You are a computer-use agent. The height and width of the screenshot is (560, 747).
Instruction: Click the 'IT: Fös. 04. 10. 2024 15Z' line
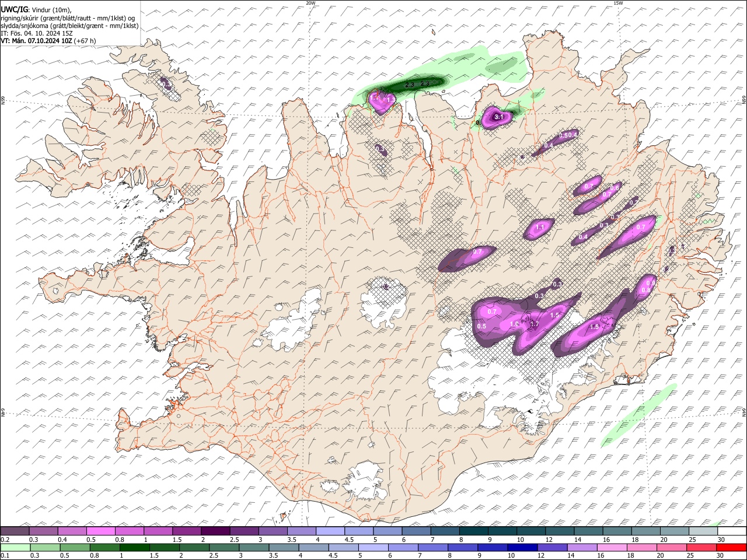tap(37, 33)
